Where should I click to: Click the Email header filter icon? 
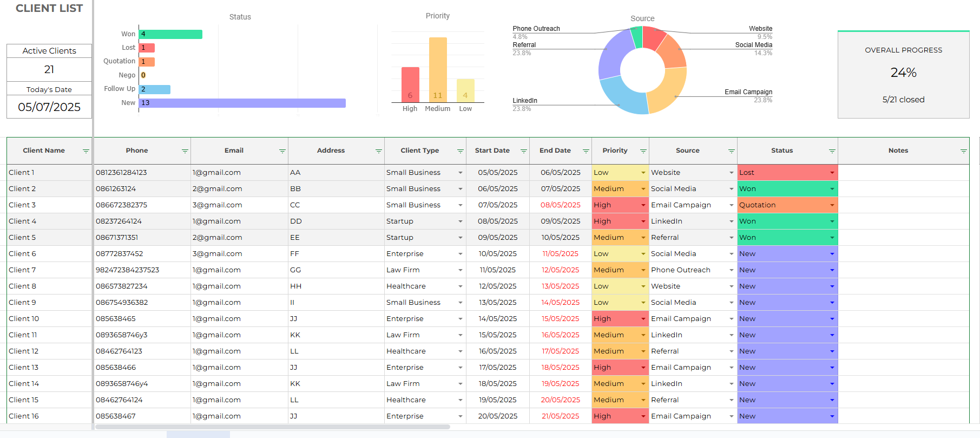(x=282, y=151)
